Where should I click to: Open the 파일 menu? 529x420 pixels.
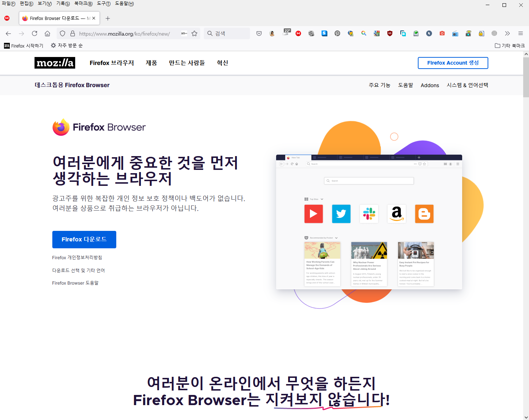click(9, 4)
